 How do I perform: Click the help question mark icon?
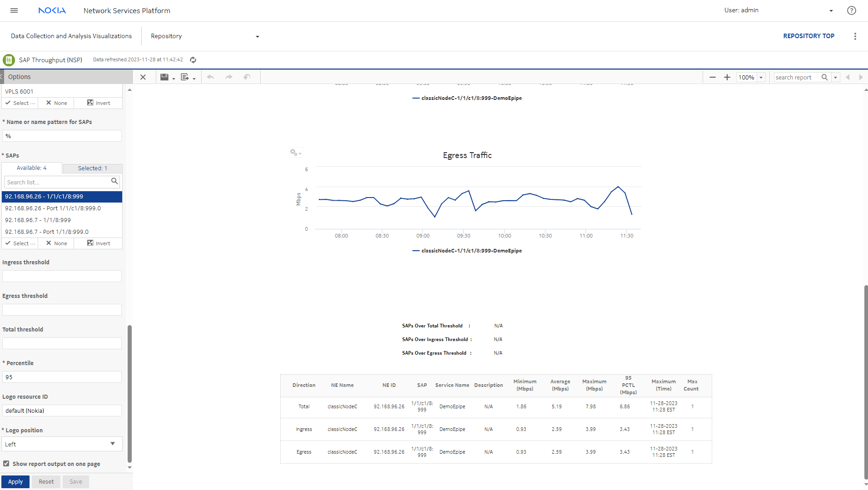coord(851,10)
